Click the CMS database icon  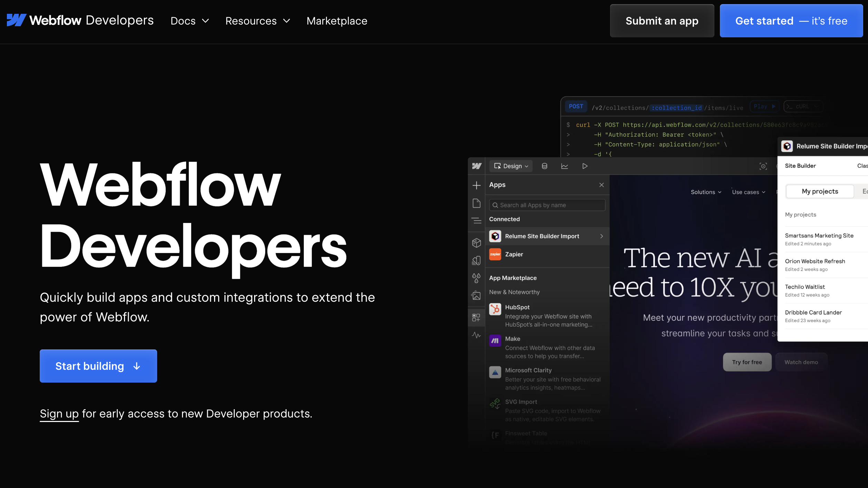[544, 166]
